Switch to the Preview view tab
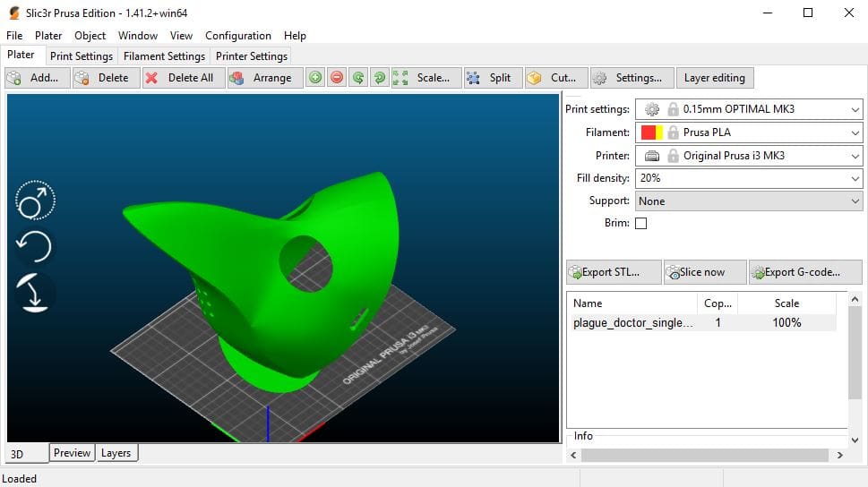 (x=72, y=453)
